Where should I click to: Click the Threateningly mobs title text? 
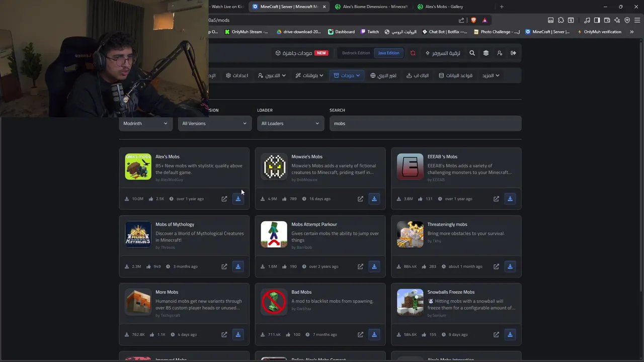click(447, 224)
